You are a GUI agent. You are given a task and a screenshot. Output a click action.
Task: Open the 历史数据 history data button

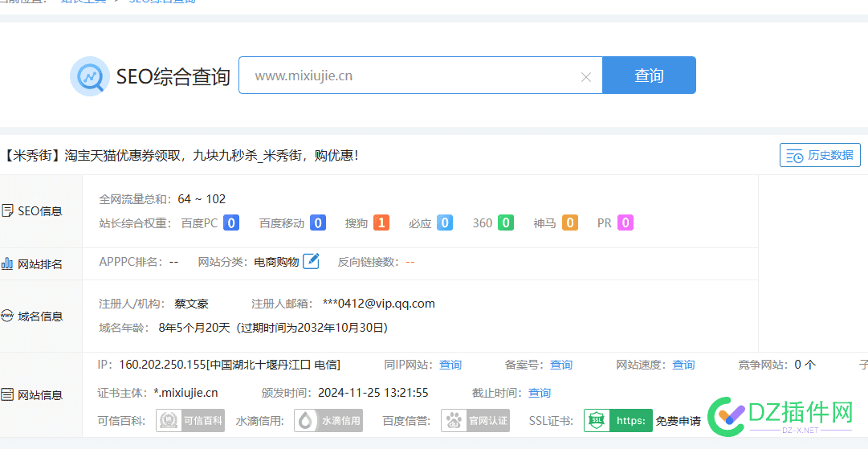pyautogui.click(x=821, y=155)
